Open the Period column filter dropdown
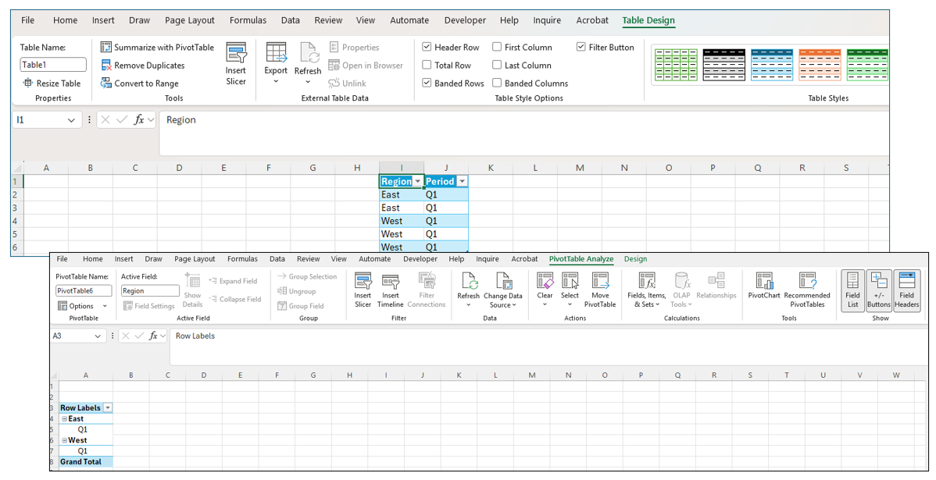936x480 pixels. [462, 181]
